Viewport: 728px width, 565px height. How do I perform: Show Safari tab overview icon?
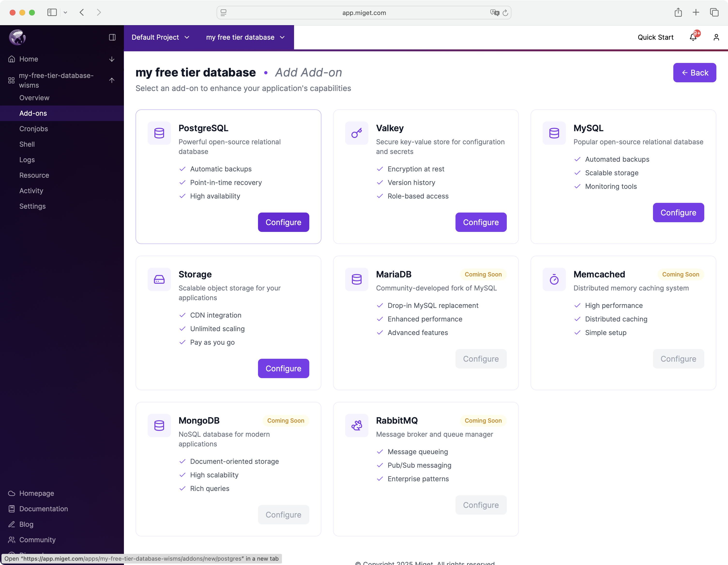pos(714,13)
